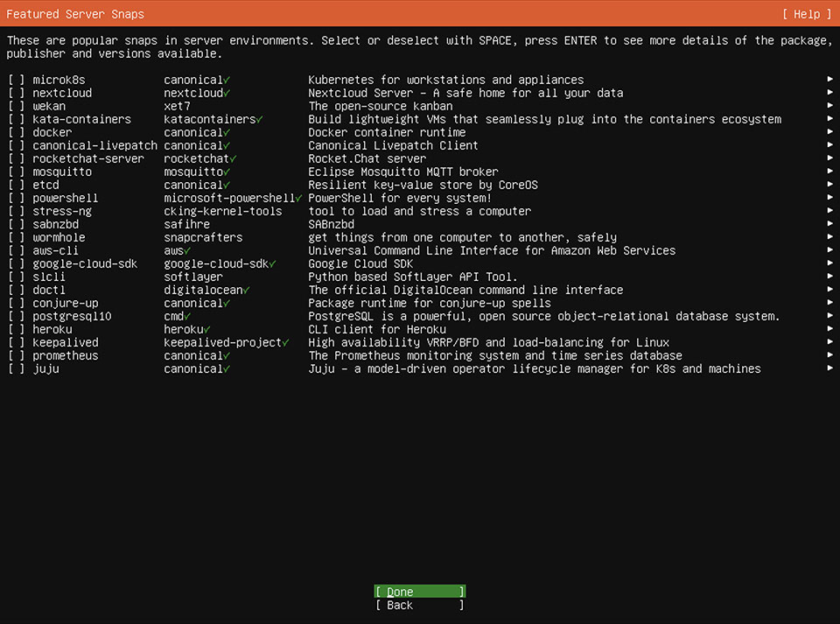
Task: Click 'CLI client for Heroku' description
Action: coord(377,329)
